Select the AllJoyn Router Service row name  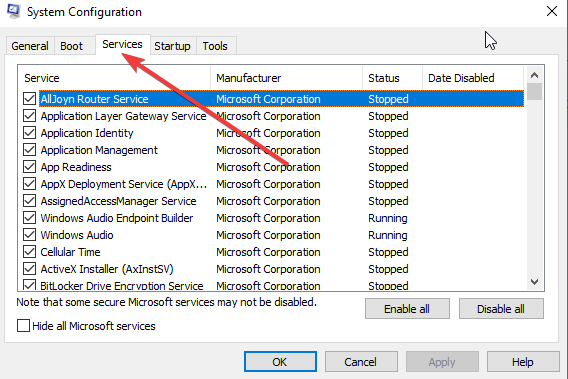(x=95, y=99)
